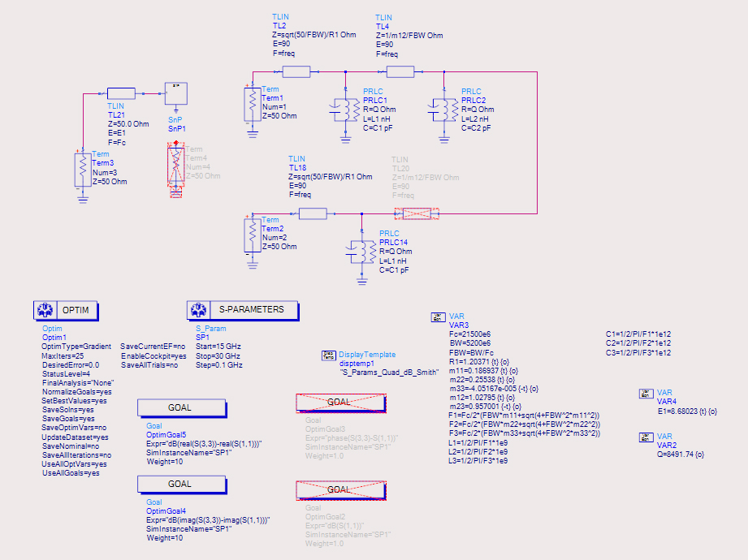Select the SnP1 S-parameter file block

(x=177, y=93)
